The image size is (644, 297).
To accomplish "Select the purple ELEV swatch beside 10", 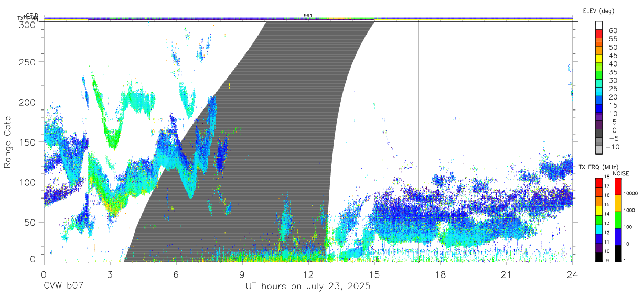I will [599, 116].
